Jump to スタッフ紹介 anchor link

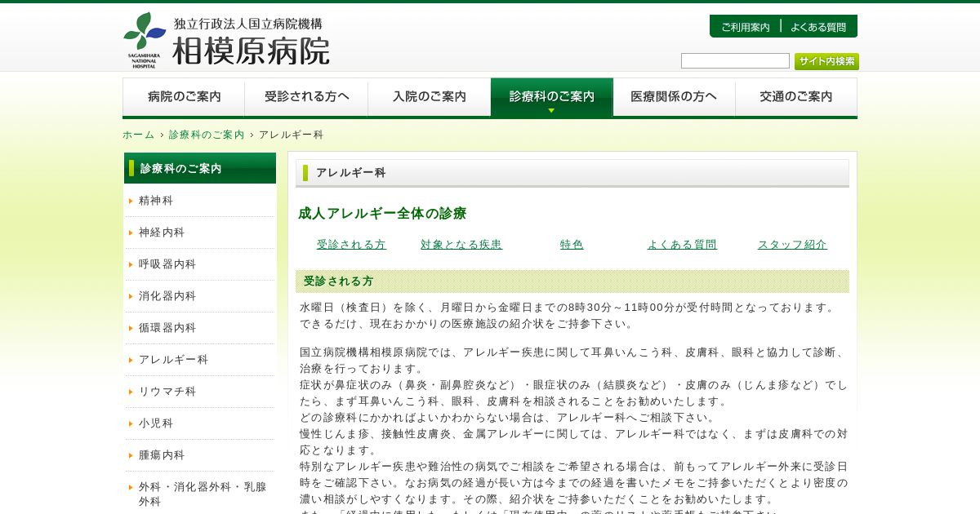(792, 245)
